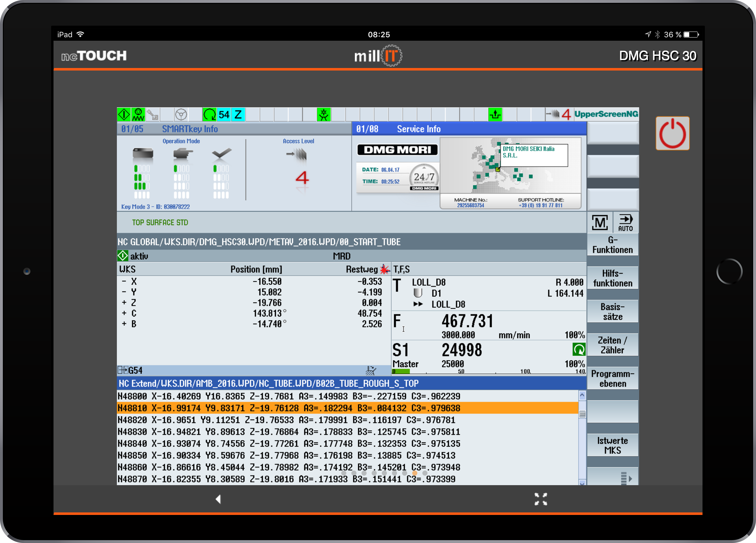The width and height of the screenshot is (756, 543).
Task: Click the crossed tool icon near G54
Action: [x=371, y=370]
